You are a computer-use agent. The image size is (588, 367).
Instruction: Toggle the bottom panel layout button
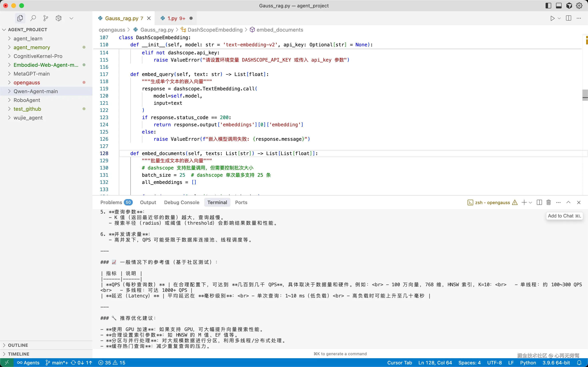pyautogui.click(x=559, y=6)
